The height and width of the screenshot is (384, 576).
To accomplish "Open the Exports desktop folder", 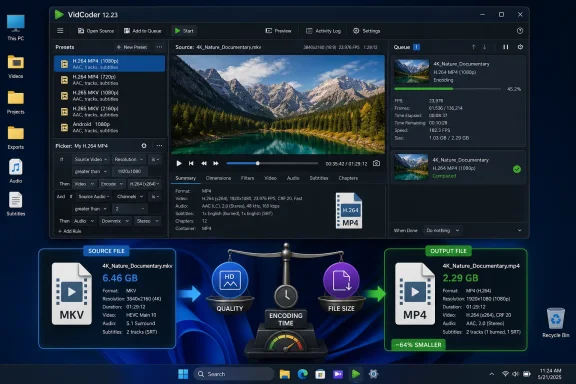I will 16,138.
